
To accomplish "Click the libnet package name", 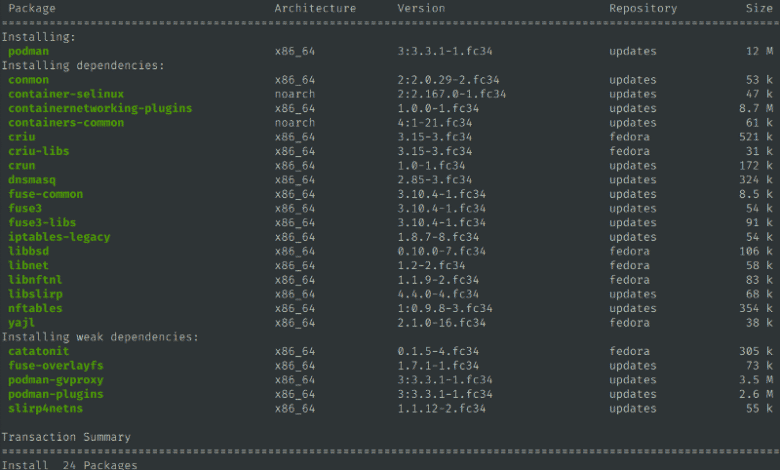I will [28, 266].
